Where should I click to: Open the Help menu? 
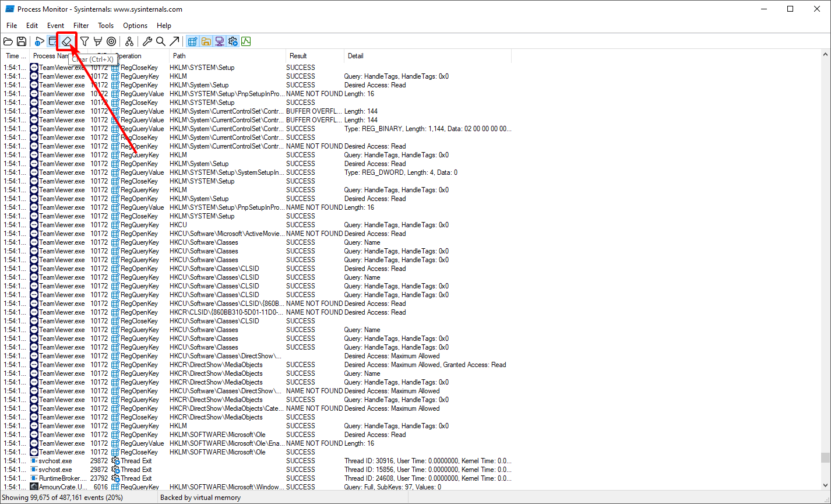point(164,26)
